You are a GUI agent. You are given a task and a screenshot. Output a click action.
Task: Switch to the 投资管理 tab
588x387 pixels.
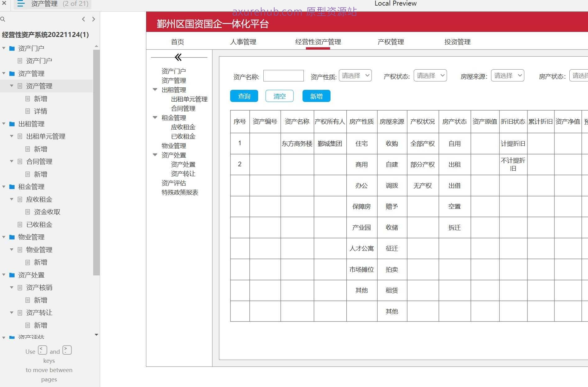pyautogui.click(x=458, y=42)
